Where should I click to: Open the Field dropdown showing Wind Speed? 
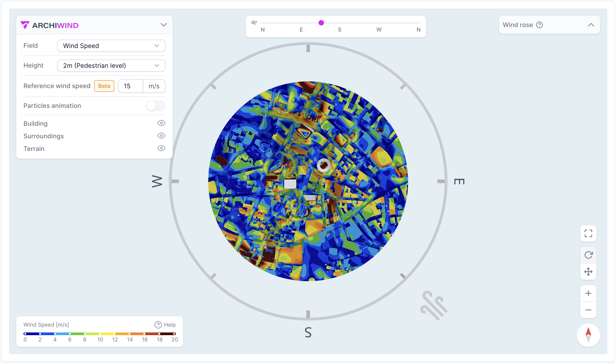(x=111, y=46)
